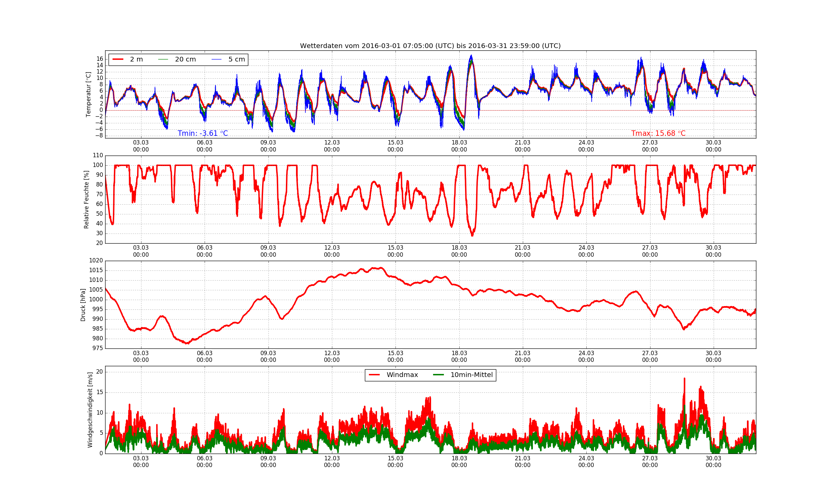Click the '0' tick on the temperature axis

pos(101,110)
